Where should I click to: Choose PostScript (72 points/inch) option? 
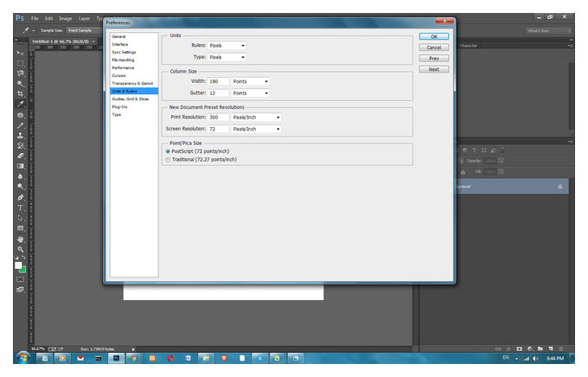(198, 151)
